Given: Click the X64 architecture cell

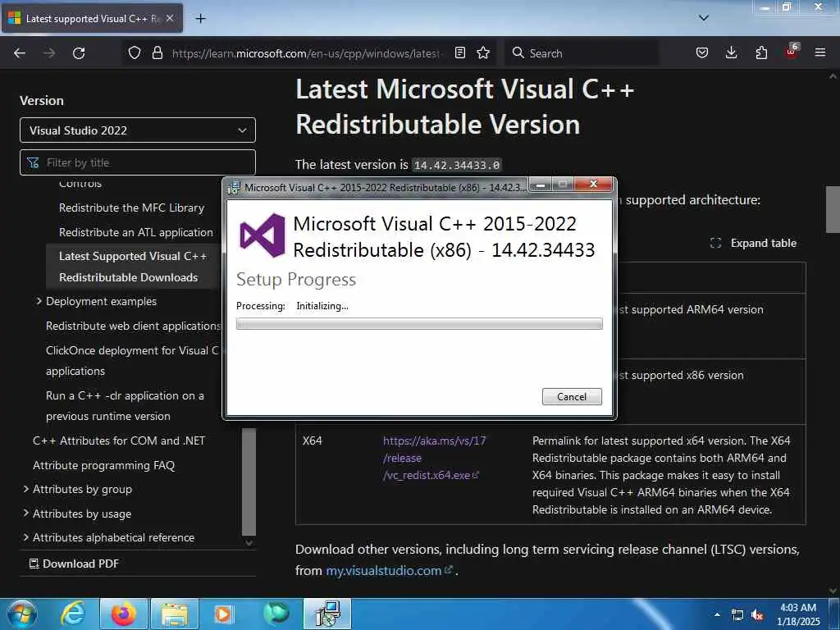Looking at the screenshot, I should (x=313, y=441).
